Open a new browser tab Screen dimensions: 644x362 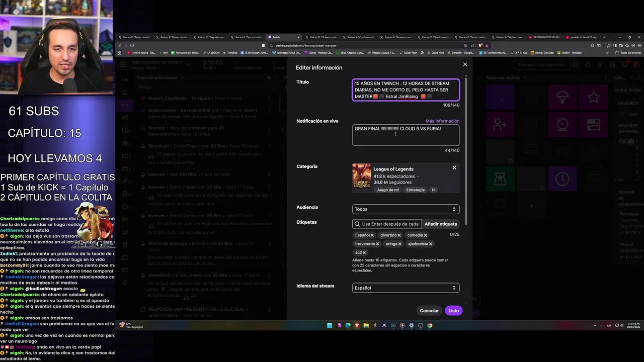point(604,37)
